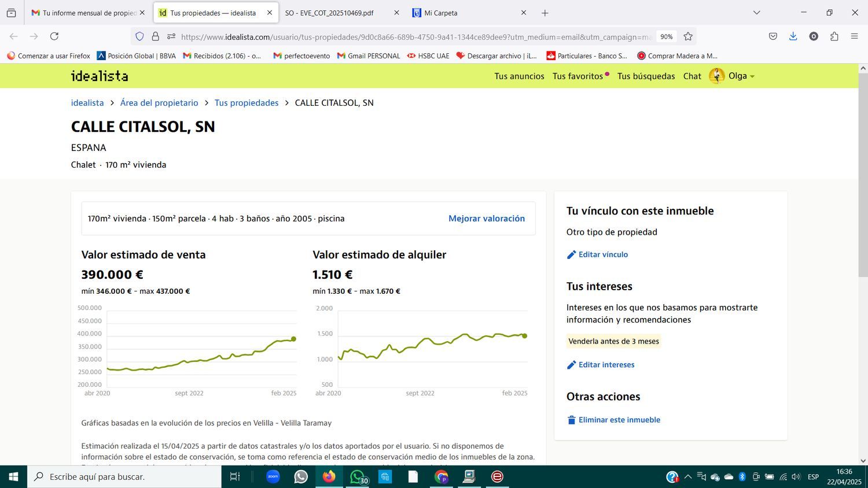868x488 pixels.
Task: Click the Windows search box
Action: (124, 476)
